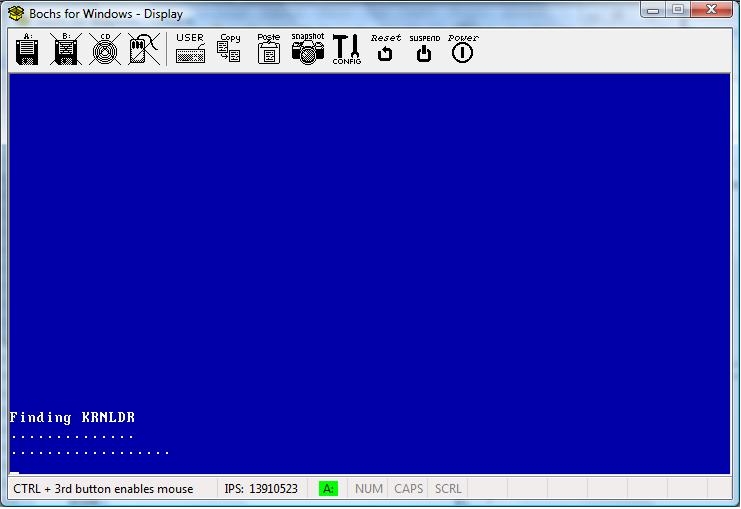The height and width of the screenshot is (509, 741).
Task: Click the 'Finding KRNLDR' text in display
Action: point(72,417)
